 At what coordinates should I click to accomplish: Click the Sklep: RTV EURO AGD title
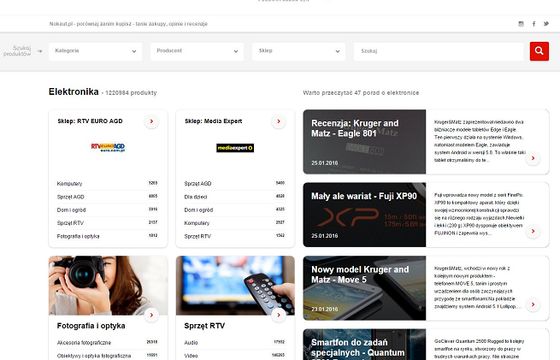point(90,121)
